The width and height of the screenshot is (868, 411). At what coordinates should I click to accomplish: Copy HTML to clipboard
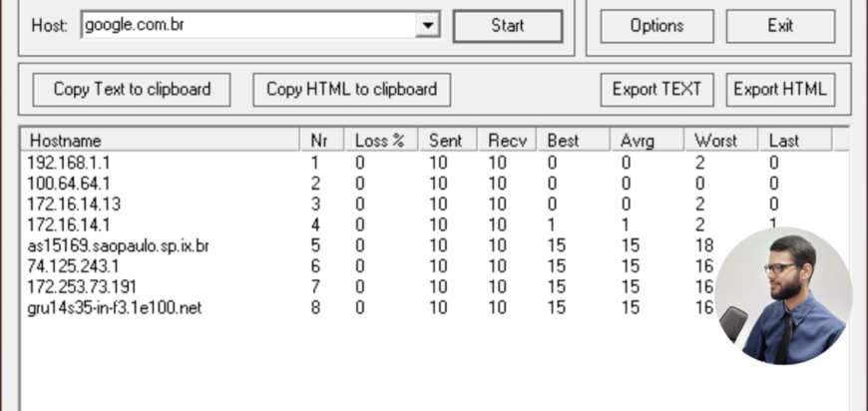pyautogui.click(x=351, y=89)
